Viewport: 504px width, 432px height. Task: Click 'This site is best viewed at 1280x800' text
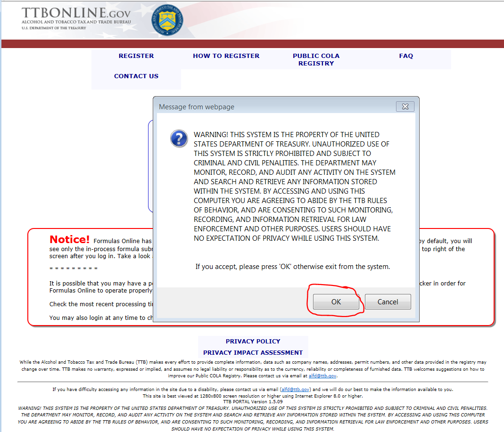253,396
